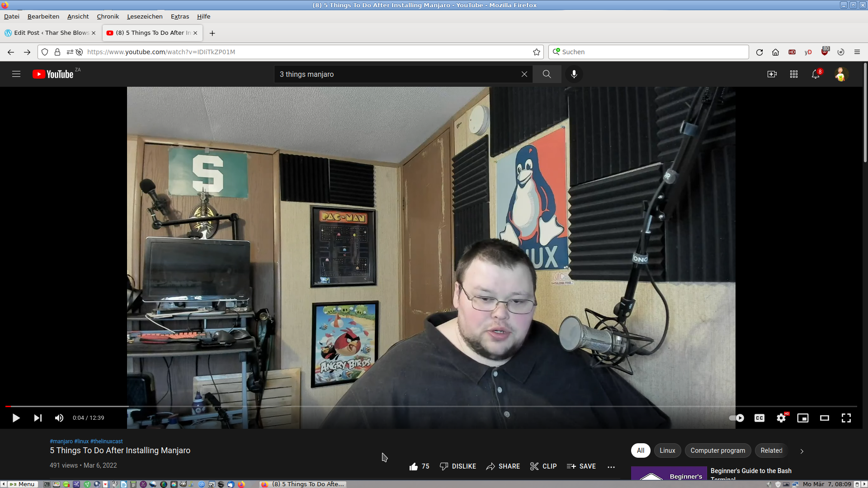Open the Bearbeiten menu

(43, 16)
